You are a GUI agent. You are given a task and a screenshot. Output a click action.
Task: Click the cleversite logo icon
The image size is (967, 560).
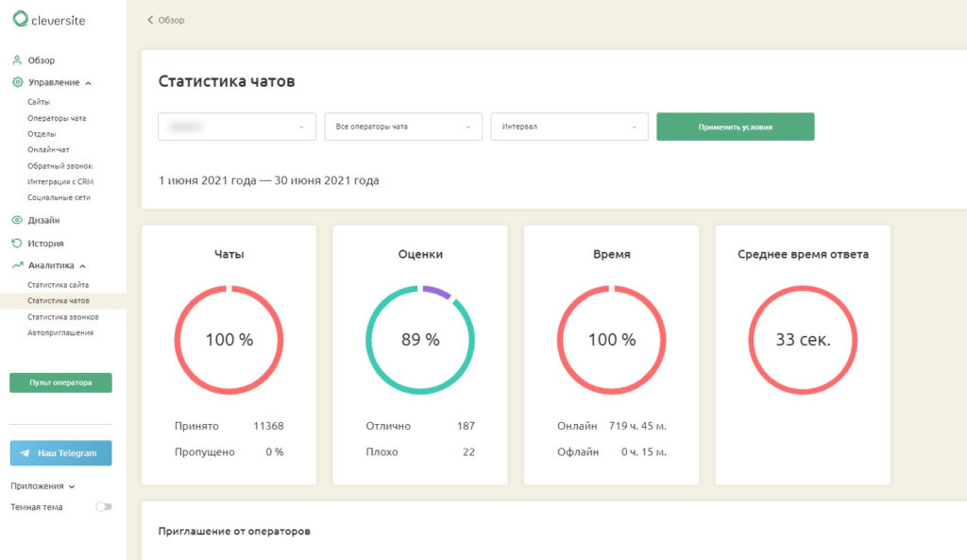click(21, 19)
